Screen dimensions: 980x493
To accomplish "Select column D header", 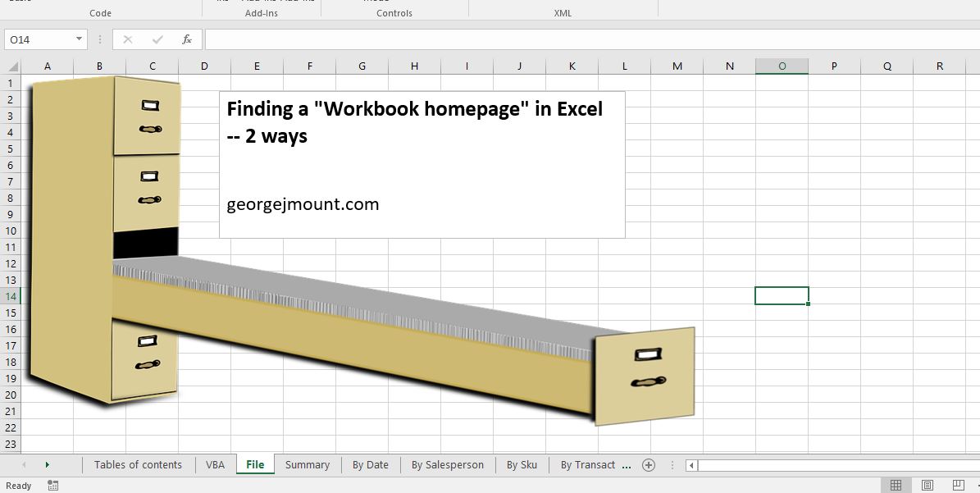I will point(204,66).
